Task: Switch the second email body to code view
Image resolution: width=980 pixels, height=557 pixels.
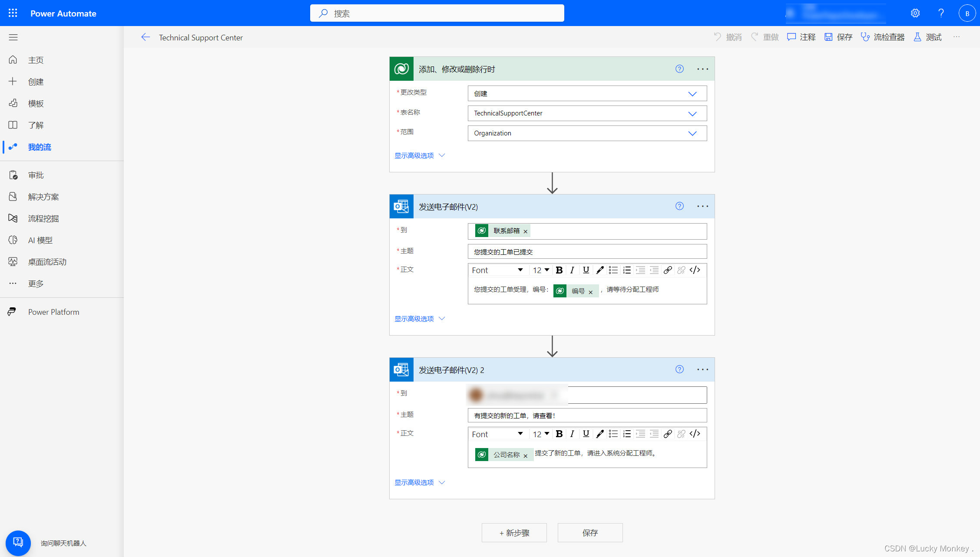Action: [695, 434]
